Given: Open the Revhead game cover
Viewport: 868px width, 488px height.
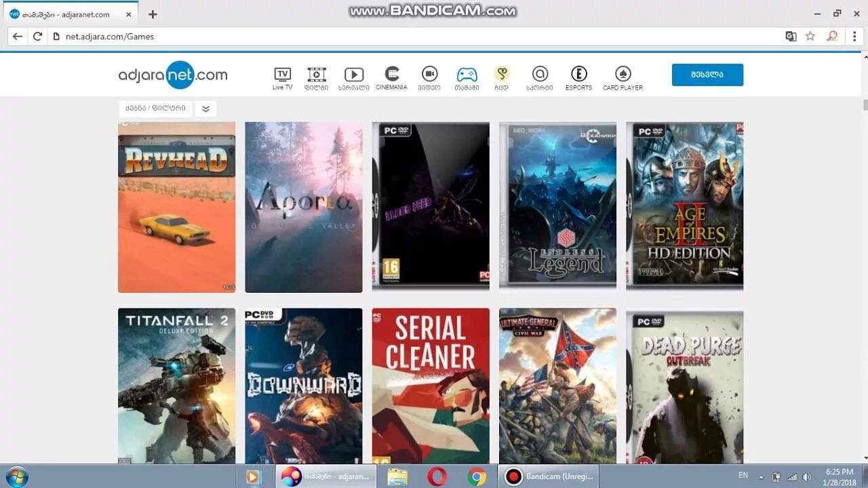Looking at the screenshot, I should click(x=176, y=207).
